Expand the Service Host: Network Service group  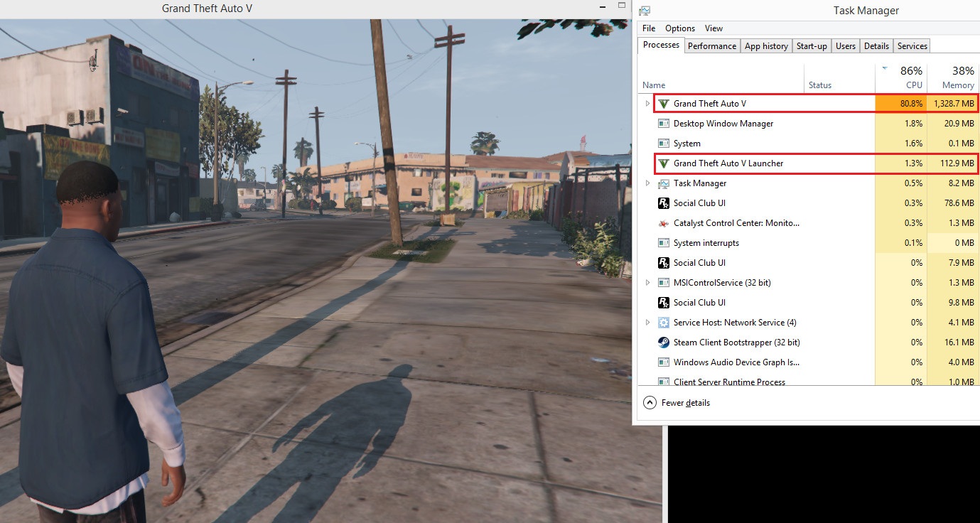(x=647, y=323)
